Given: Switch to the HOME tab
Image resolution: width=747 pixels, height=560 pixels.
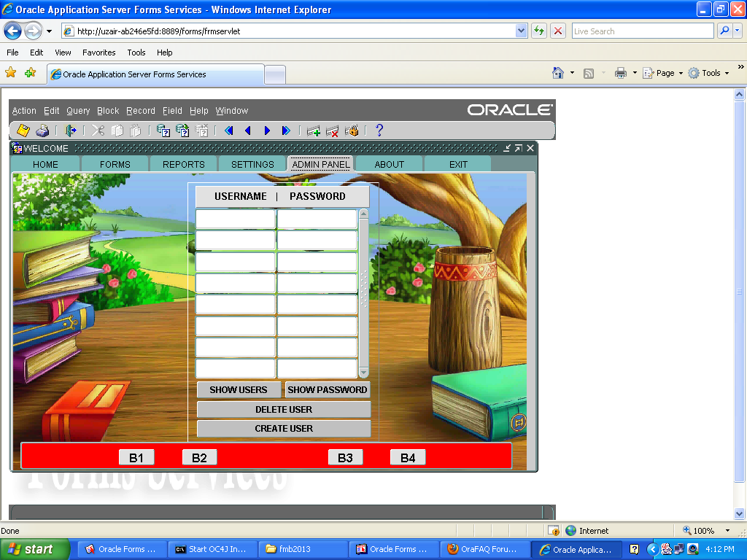Looking at the screenshot, I should tap(45, 164).
